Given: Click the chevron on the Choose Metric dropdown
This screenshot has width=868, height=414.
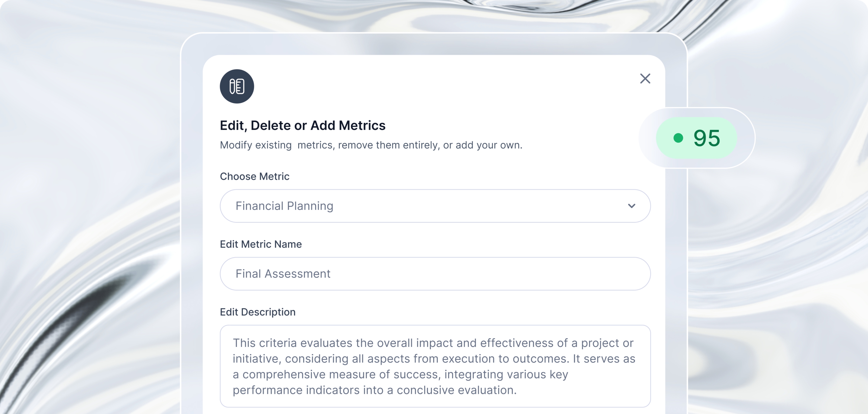Looking at the screenshot, I should (632, 206).
